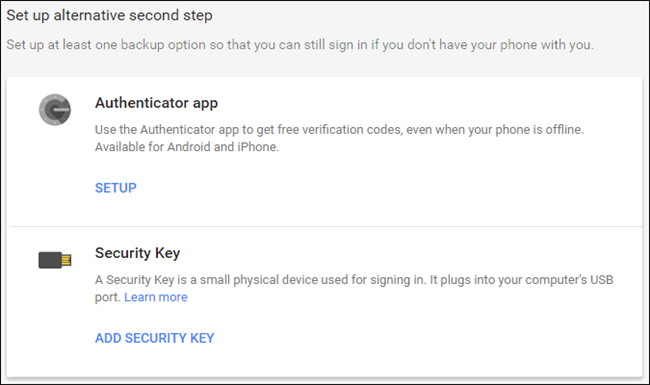Image resolution: width=650 pixels, height=385 pixels.
Task: Click the dark body of the security key
Action: point(50,260)
